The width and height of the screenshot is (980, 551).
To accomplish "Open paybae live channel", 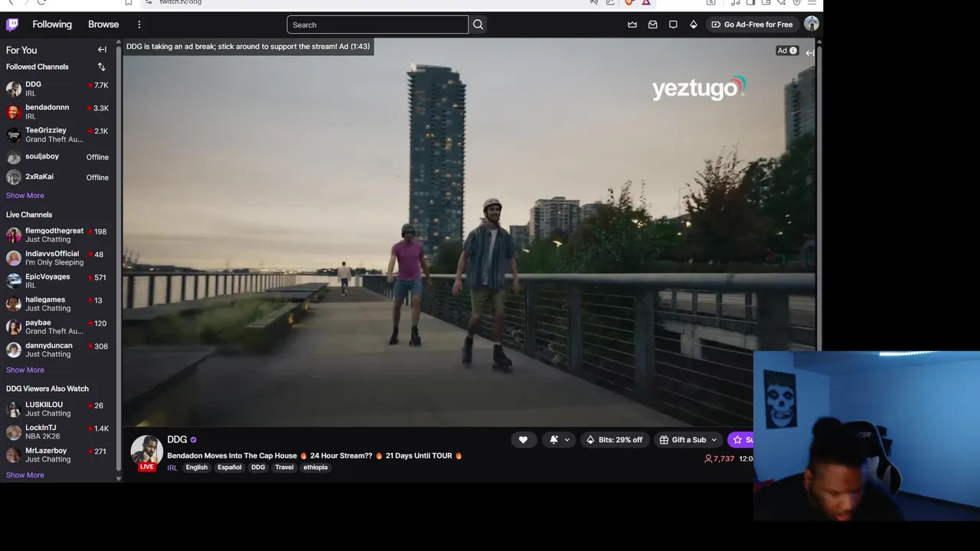I will click(x=57, y=327).
